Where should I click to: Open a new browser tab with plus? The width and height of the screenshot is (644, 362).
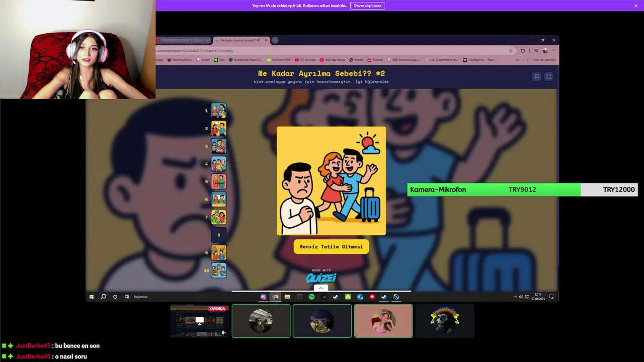(275, 40)
